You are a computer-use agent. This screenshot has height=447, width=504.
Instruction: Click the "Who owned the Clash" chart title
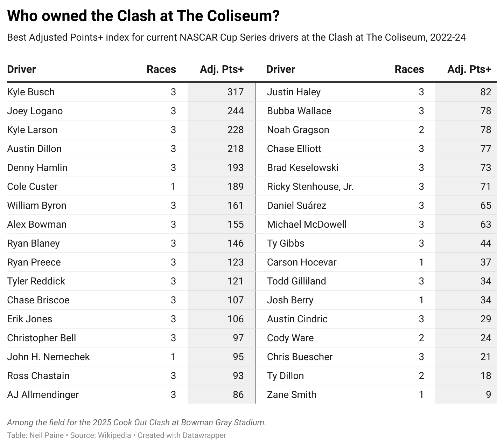click(143, 16)
